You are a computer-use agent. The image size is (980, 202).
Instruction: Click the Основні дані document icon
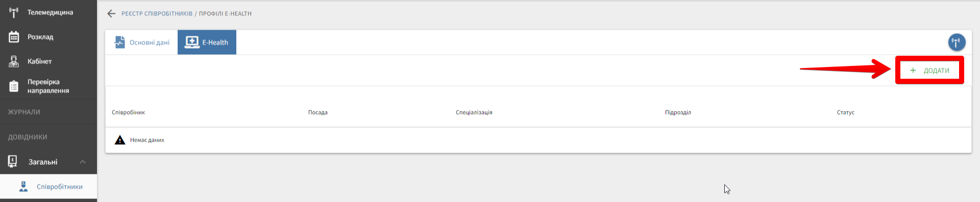click(x=120, y=42)
